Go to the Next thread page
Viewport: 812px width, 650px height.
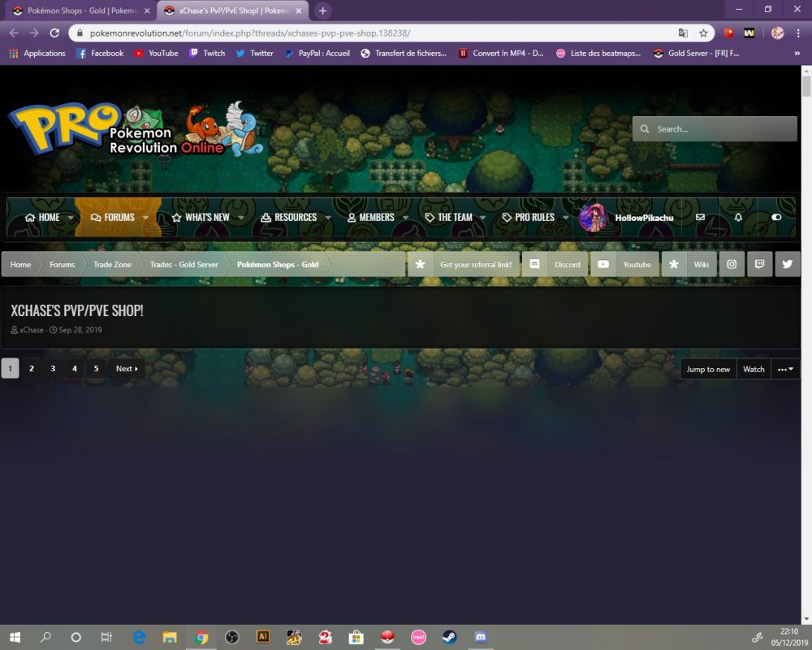[x=127, y=369]
